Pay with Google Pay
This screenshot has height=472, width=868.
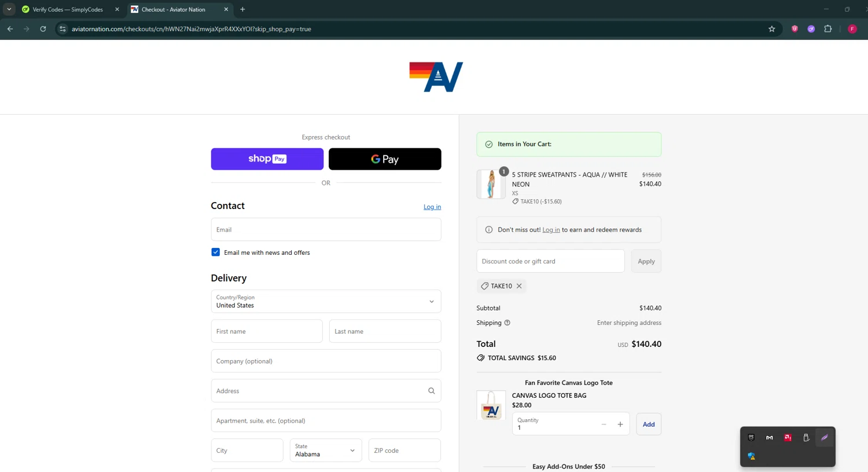click(385, 159)
